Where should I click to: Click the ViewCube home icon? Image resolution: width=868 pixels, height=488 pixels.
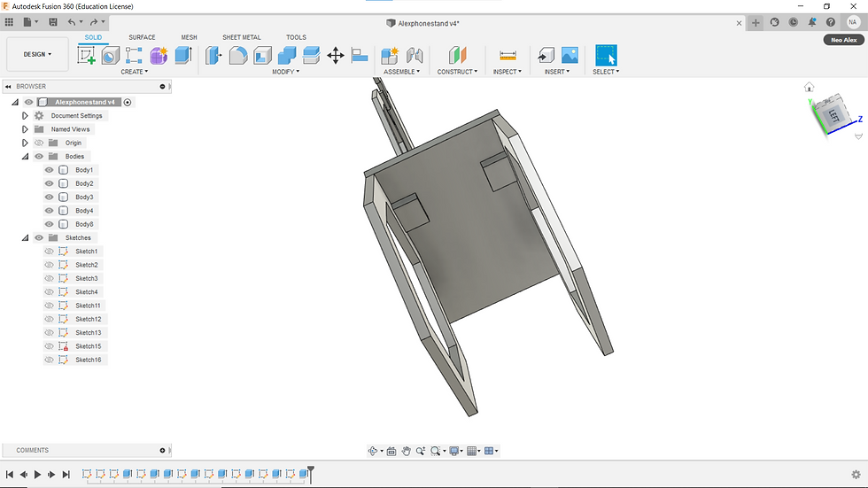click(x=810, y=87)
